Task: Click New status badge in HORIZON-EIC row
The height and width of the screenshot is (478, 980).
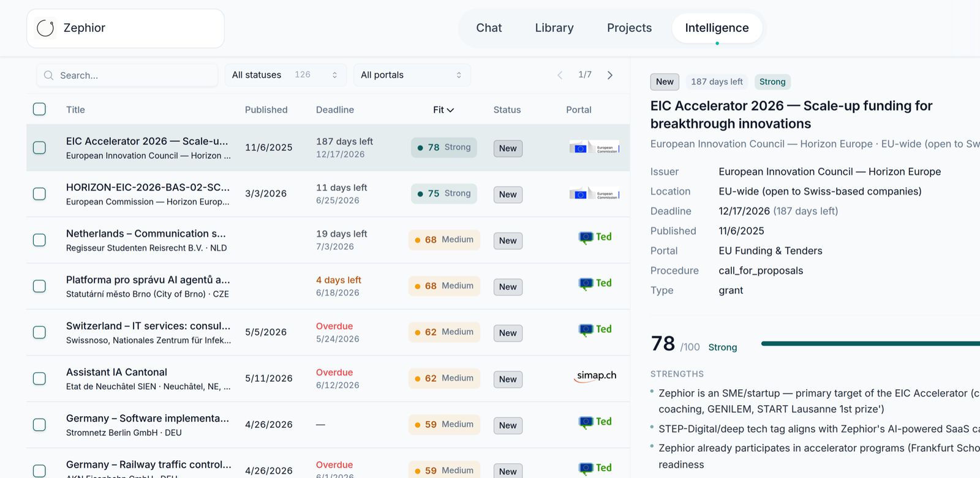Action: [508, 195]
